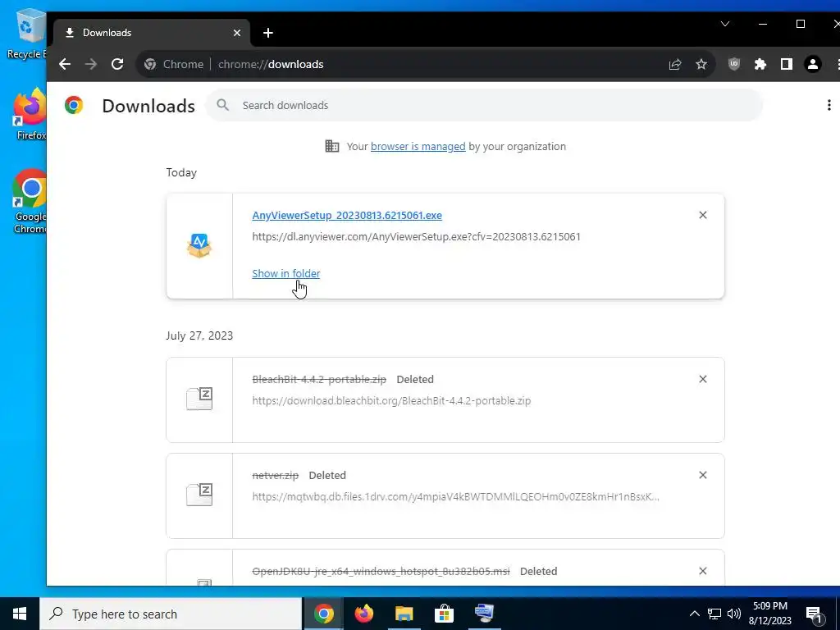
Task: Select the Downloads tab
Action: click(152, 33)
